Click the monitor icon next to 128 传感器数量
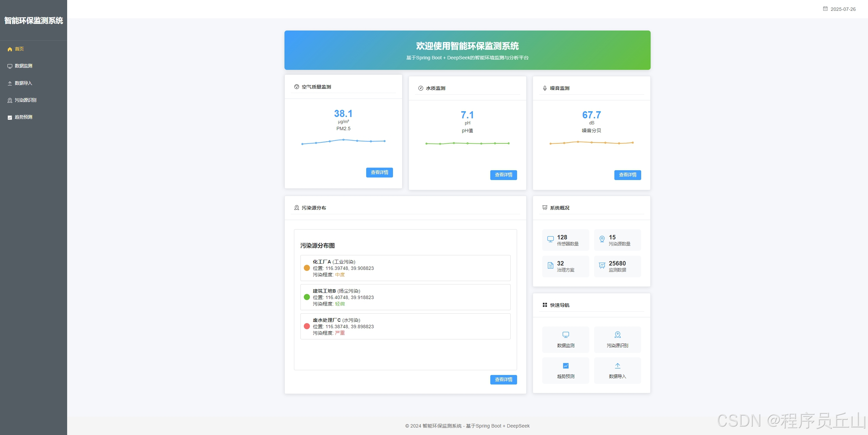The image size is (868, 435). 551,239
